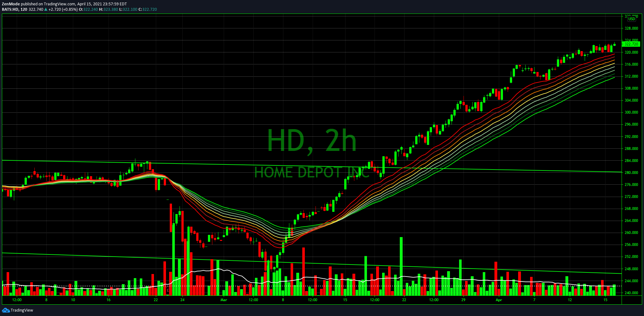Click the '7' date label on time axis
This screenshot has height=316, width=644.
(534, 300)
